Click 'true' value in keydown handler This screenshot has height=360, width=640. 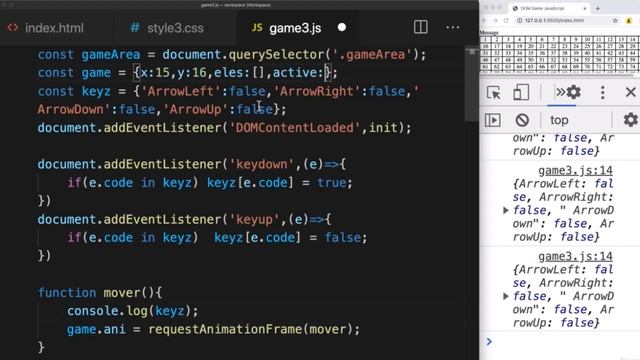[332, 182]
